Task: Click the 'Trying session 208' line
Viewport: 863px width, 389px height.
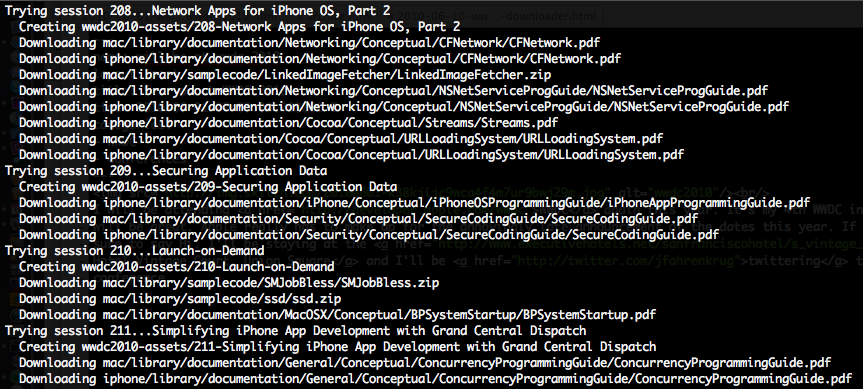Action: pyautogui.click(x=198, y=10)
